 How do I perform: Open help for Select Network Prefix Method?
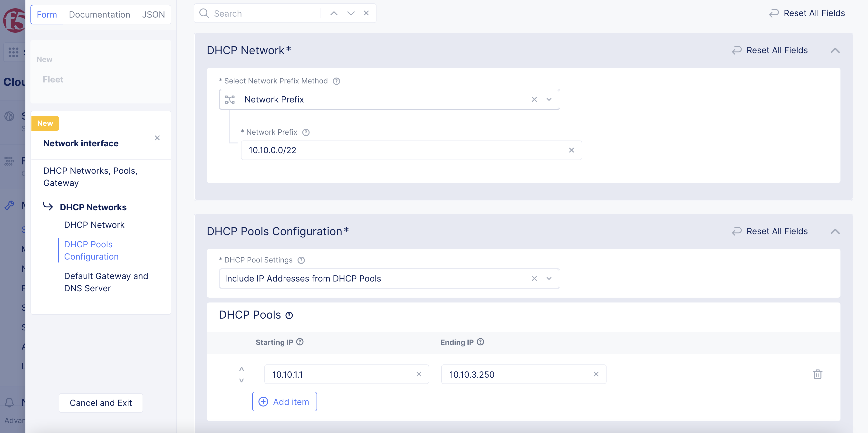pos(336,81)
